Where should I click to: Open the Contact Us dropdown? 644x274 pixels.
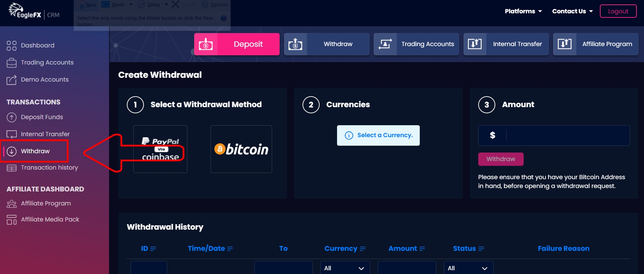[x=572, y=11]
